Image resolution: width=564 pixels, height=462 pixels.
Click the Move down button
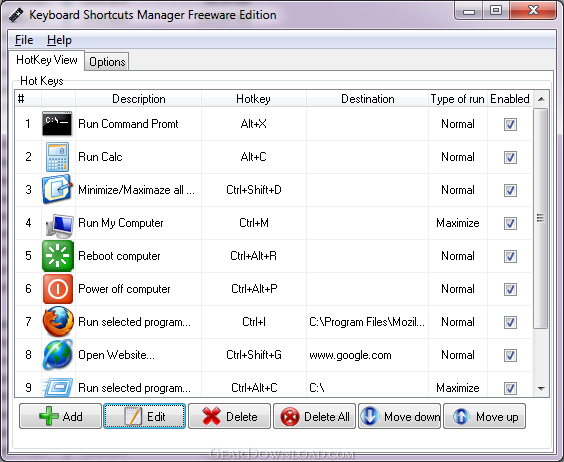tap(400, 416)
